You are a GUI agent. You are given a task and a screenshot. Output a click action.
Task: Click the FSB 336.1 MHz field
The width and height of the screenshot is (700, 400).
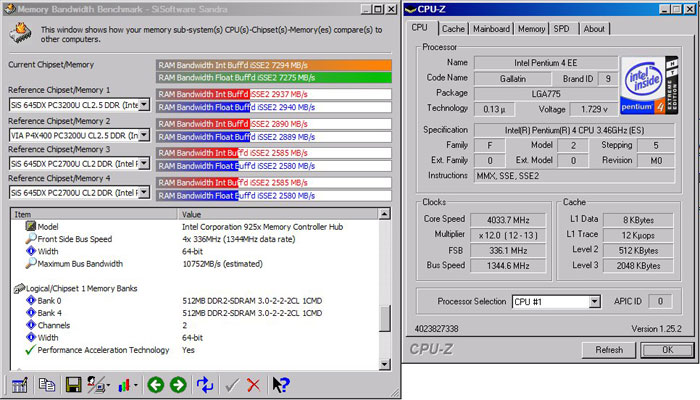pos(508,250)
